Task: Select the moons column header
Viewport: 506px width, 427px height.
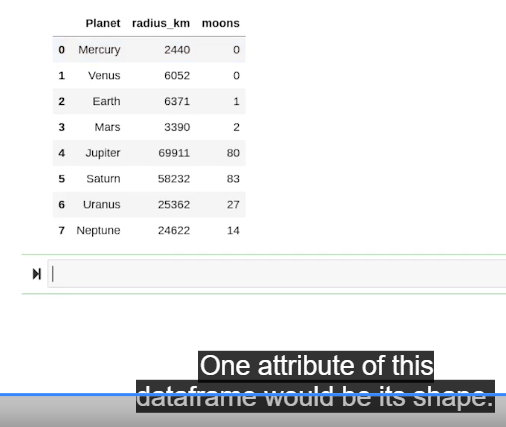Action: tap(221, 23)
